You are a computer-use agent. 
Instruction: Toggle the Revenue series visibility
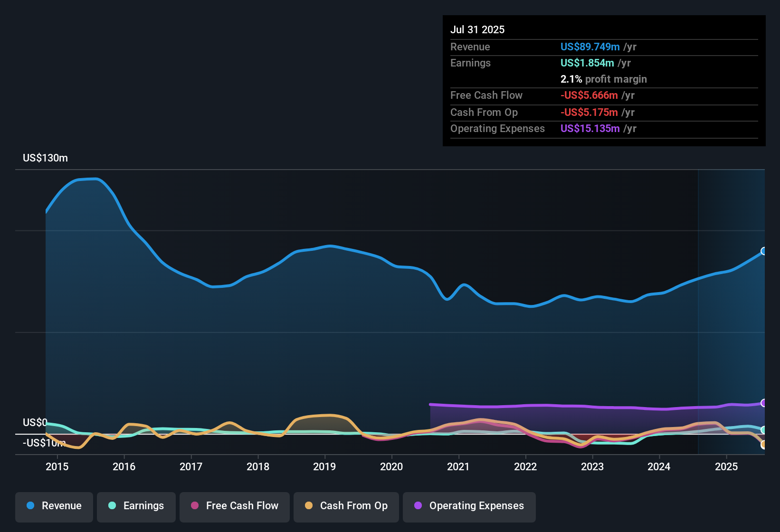click(54, 506)
